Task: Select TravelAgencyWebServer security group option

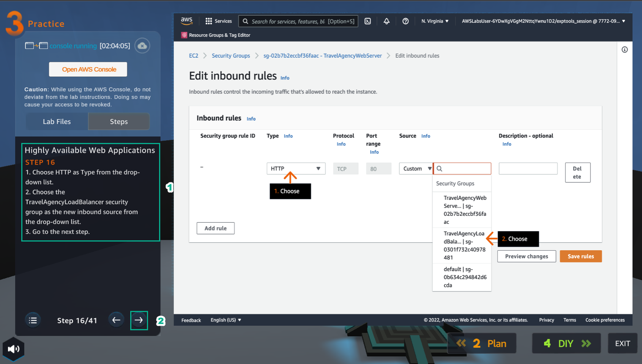Action: point(462,210)
